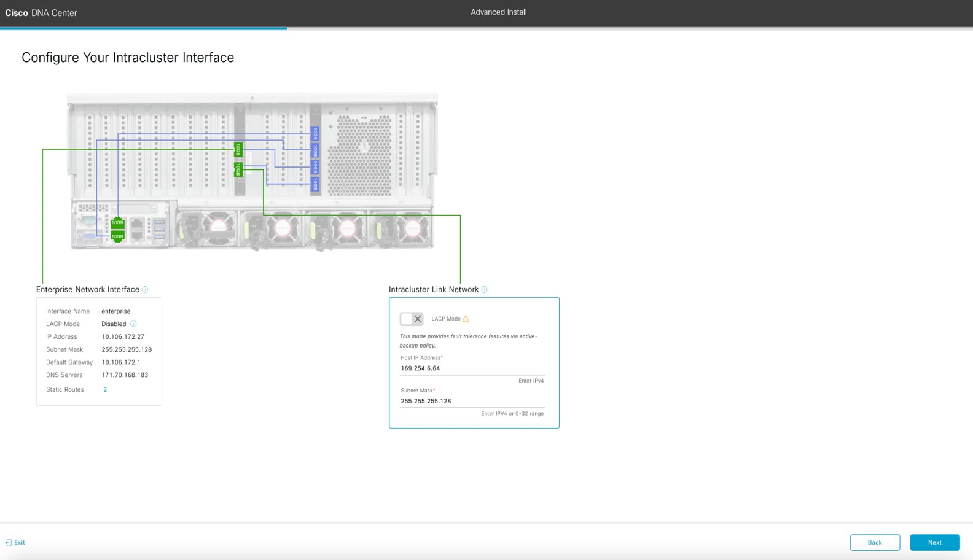Click upper green 10GB port in center slot
The image size is (973, 560).
tap(238, 150)
